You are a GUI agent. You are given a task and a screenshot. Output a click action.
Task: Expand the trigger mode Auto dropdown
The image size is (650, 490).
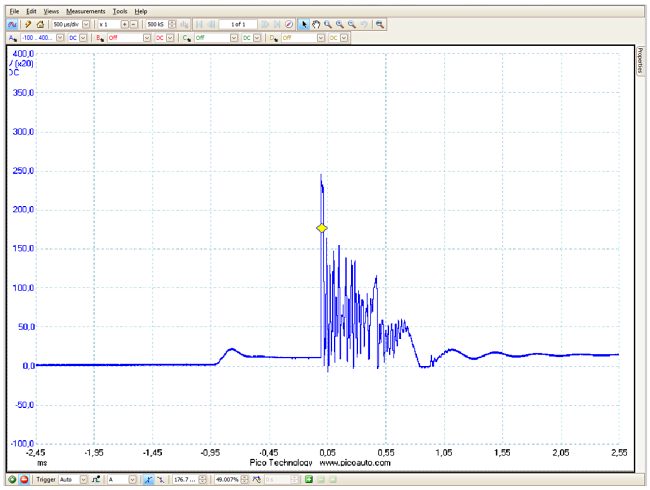(x=83, y=480)
